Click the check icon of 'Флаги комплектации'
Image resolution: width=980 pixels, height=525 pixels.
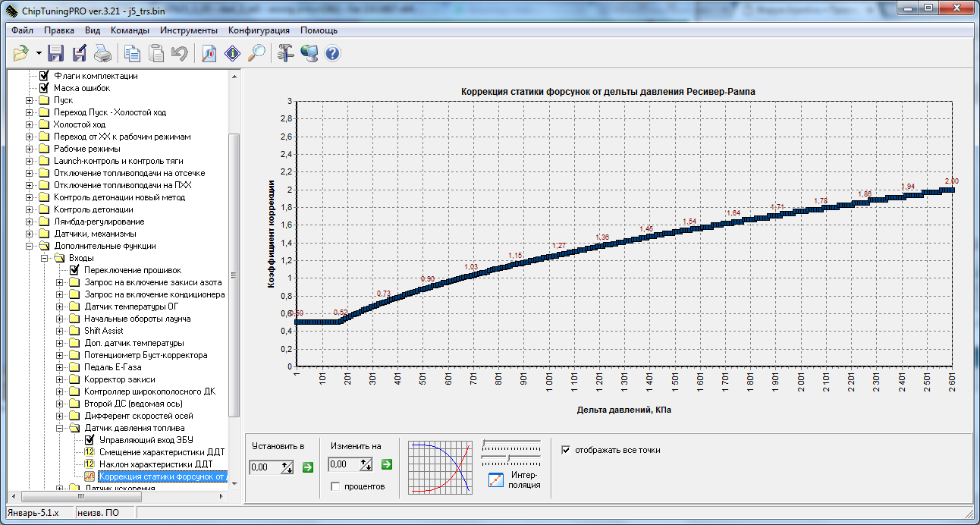(x=43, y=76)
